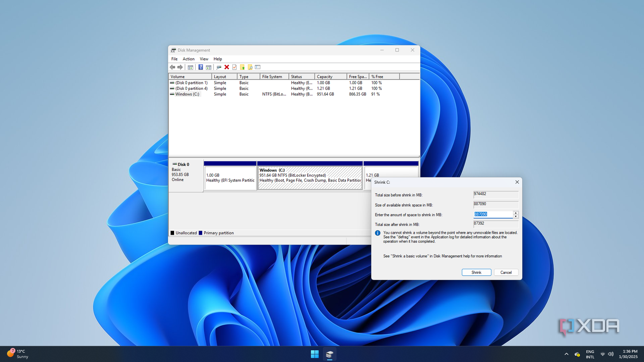Show the Action pane via its toolbar icon
This screenshot has height=362, width=644.
click(209, 67)
